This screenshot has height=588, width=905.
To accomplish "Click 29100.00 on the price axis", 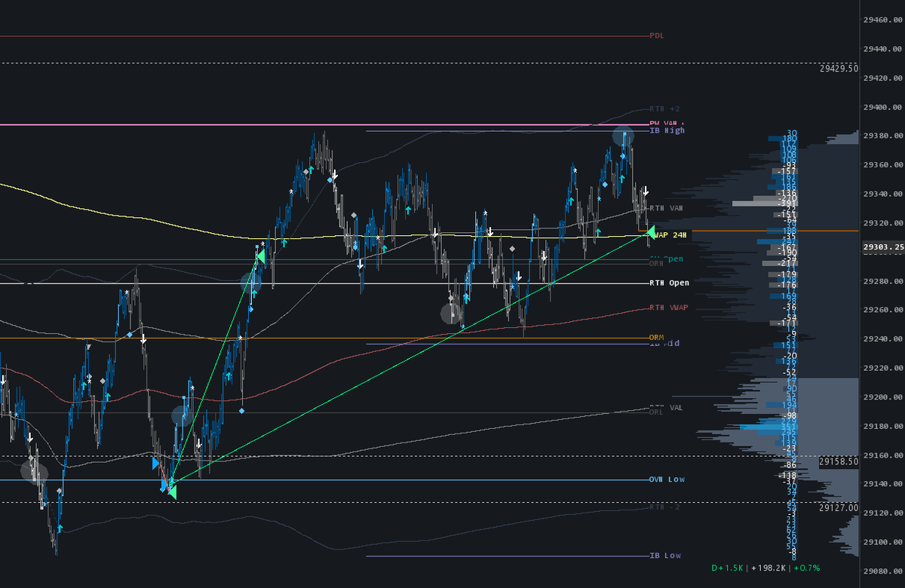I will pos(884,542).
